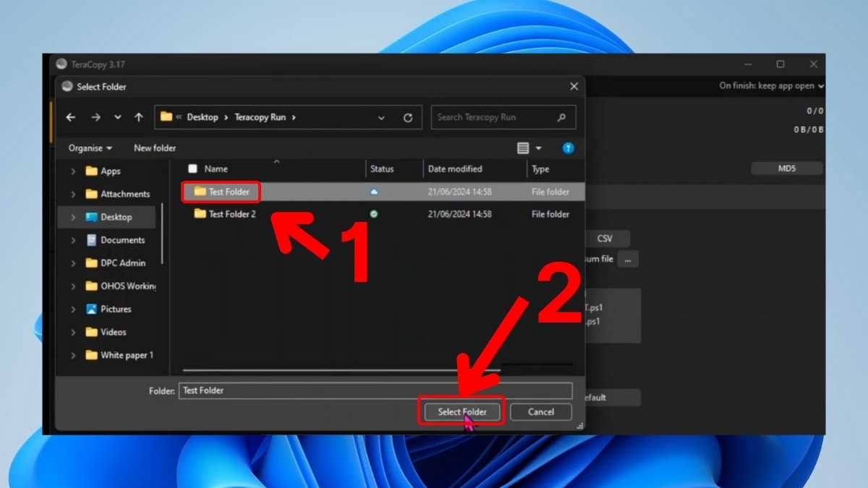Click the CSV button in TeraCopy
Screen dimensions: 868x488
click(605, 239)
